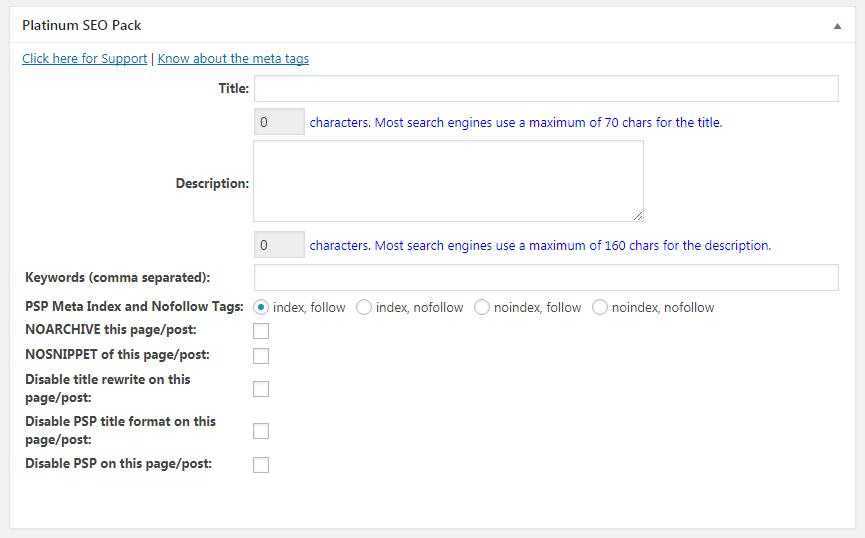Click the title character count box
Screen dimensions: 865x538
pos(279,123)
